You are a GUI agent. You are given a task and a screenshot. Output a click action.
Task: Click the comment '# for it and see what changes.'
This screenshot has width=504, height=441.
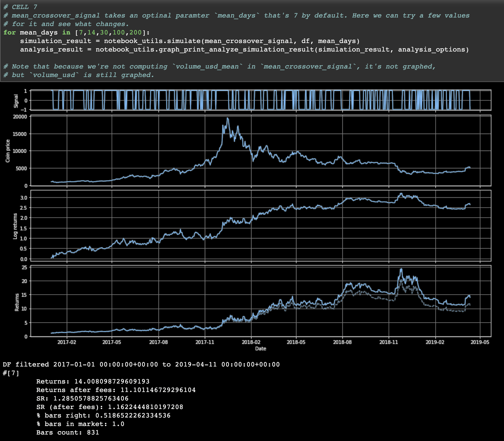[x=66, y=24]
